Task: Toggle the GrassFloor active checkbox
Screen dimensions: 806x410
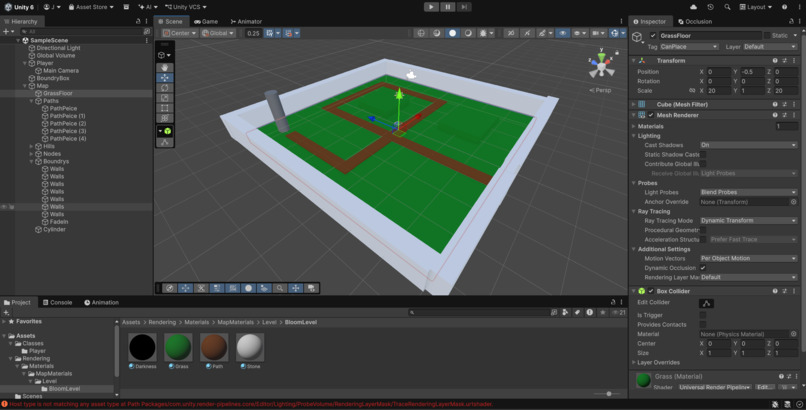Action: (653, 35)
